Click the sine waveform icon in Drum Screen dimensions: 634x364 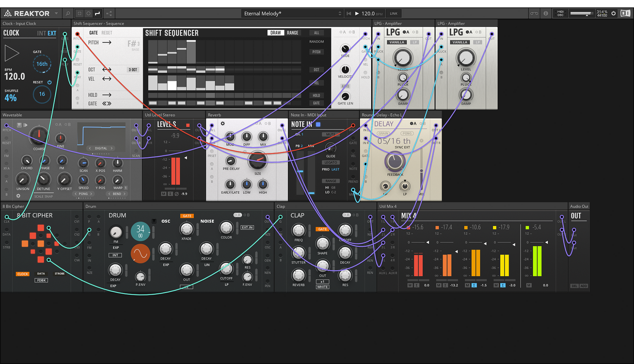click(140, 254)
